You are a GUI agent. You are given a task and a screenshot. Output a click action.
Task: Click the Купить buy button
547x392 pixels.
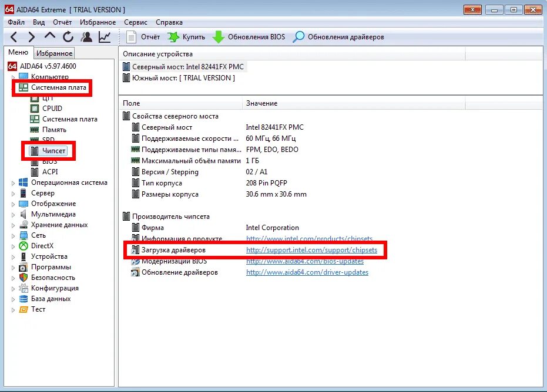[x=186, y=37]
